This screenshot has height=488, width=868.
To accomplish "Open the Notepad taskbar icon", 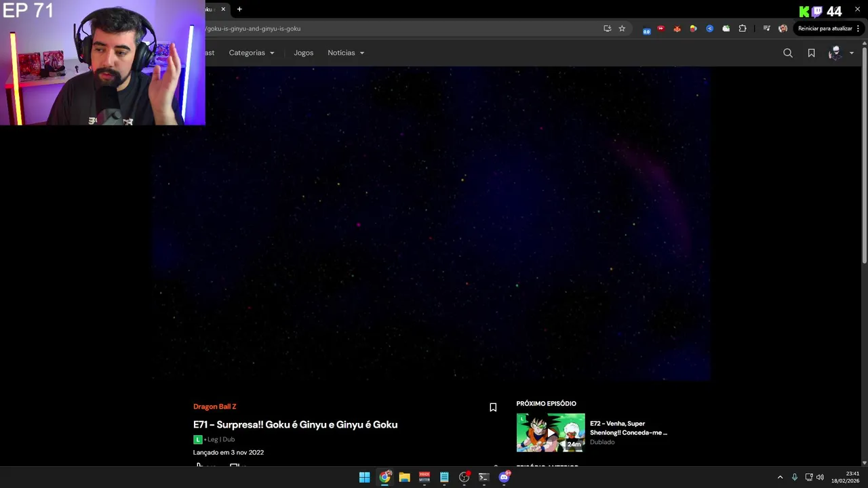I will click(x=444, y=477).
